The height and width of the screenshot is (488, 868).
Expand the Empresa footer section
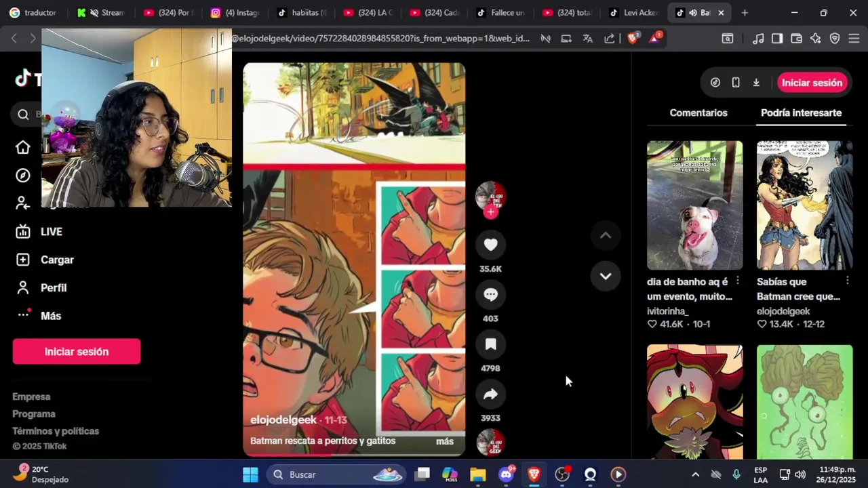pyautogui.click(x=31, y=396)
